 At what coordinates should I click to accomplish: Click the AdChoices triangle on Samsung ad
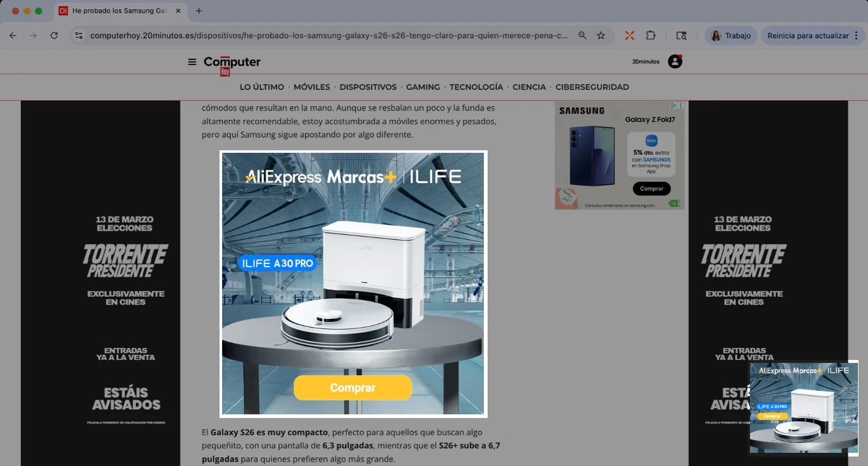coord(674,105)
